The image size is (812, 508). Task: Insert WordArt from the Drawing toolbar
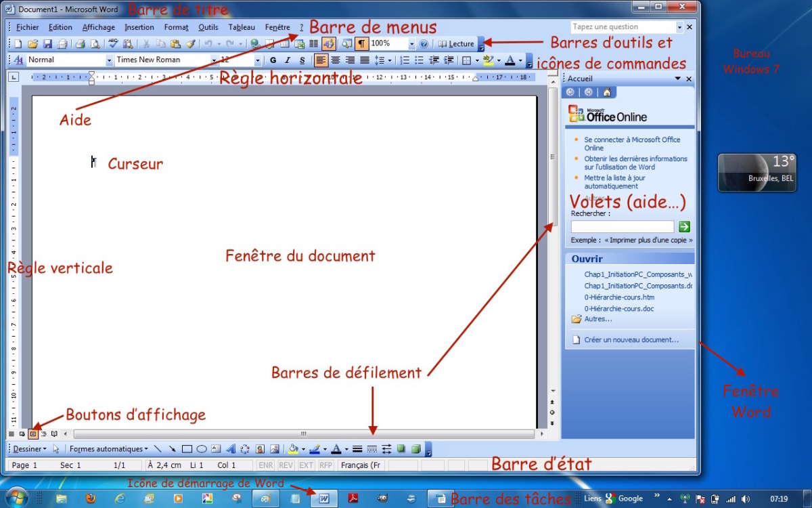pyautogui.click(x=231, y=449)
